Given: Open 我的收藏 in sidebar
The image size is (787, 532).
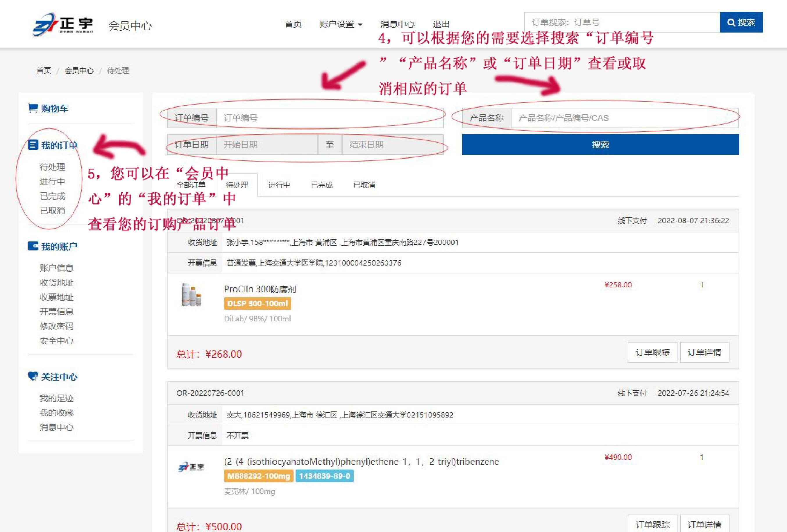Looking at the screenshot, I should coord(56,413).
